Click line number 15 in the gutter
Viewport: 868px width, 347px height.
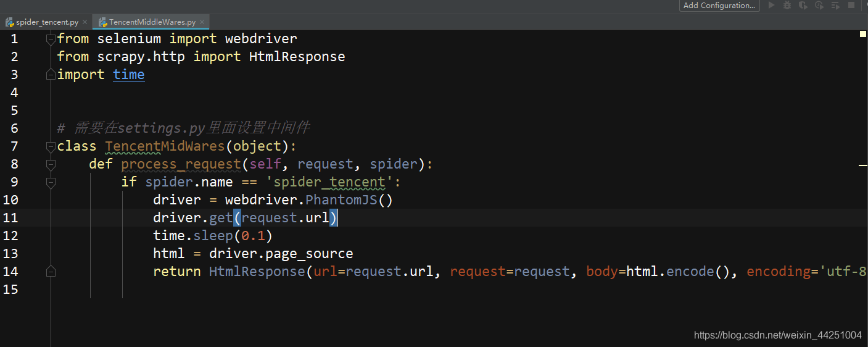[x=10, y=290]
